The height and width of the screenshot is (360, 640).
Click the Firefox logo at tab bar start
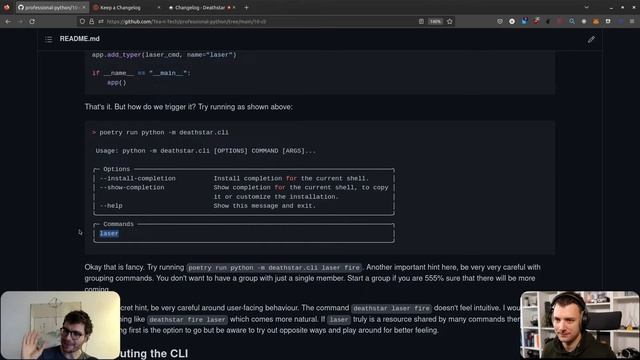click(x=7, y=7)
